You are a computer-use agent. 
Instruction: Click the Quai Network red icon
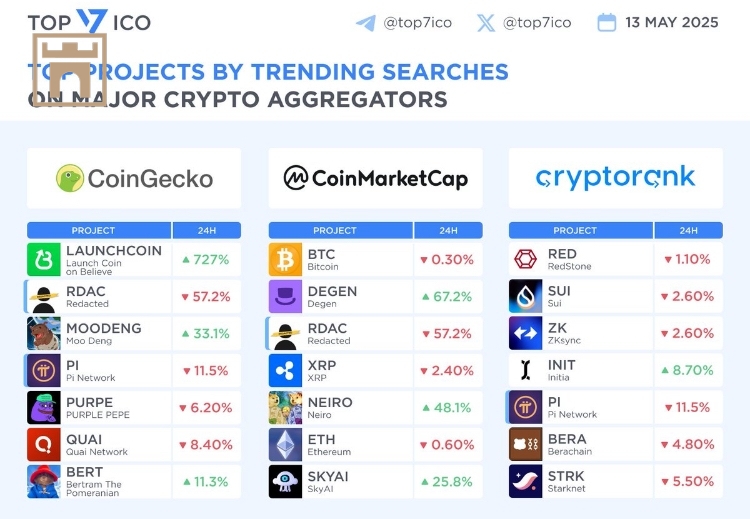43,445
